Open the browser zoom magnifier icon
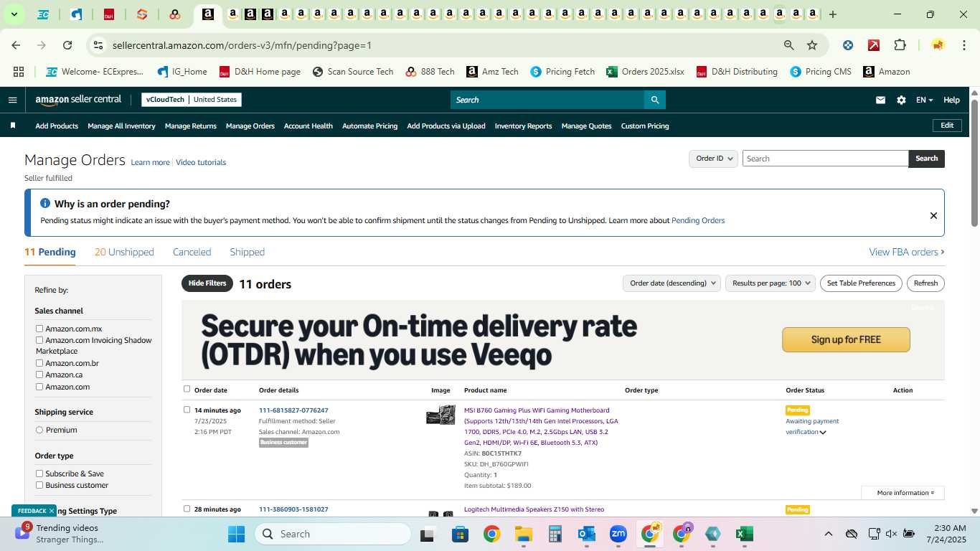The width and height of the screenshot is (980, 551). pos(789,45)
